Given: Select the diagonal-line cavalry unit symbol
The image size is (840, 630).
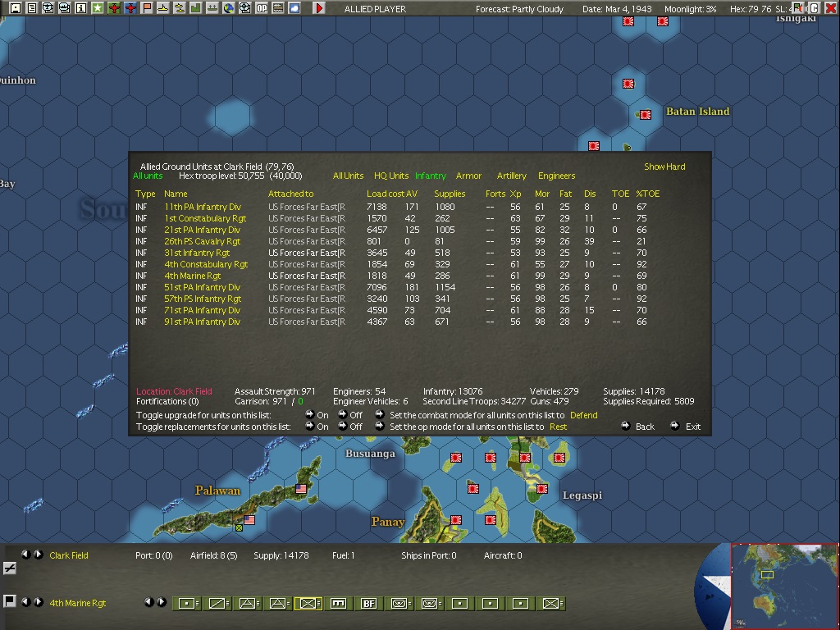Looking at the screenshot, I should tap(217, 603).
